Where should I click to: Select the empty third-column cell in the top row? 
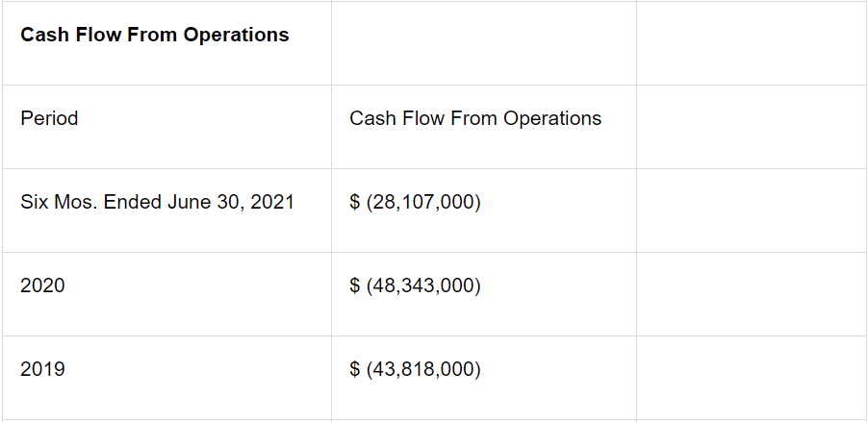point(751,43)
